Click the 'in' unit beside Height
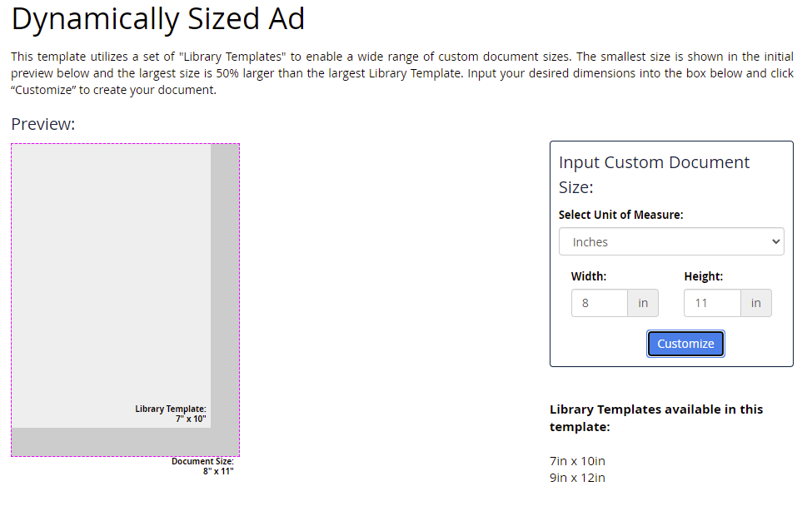The height and width of the screenshot is (511, 812). pos(755,304)
